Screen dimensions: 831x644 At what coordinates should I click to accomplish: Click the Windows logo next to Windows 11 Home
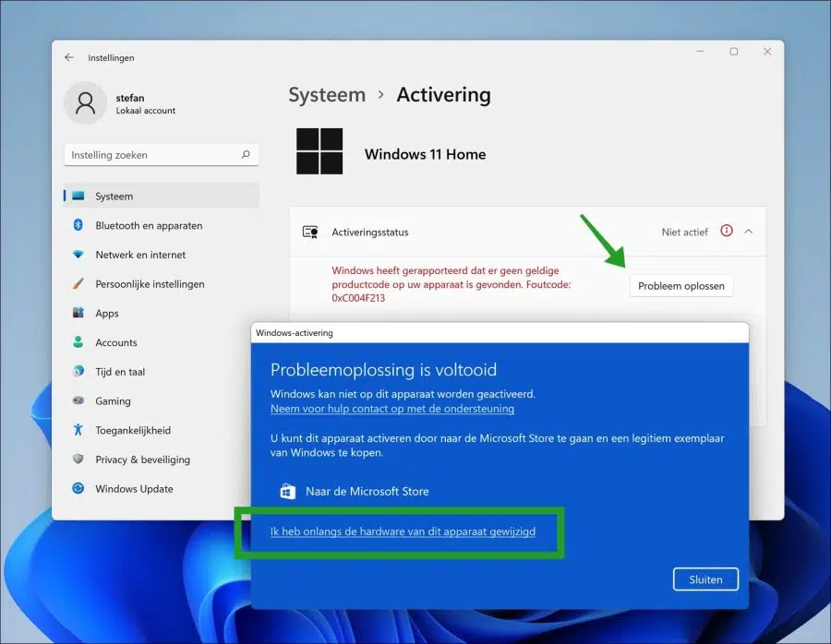319,151
